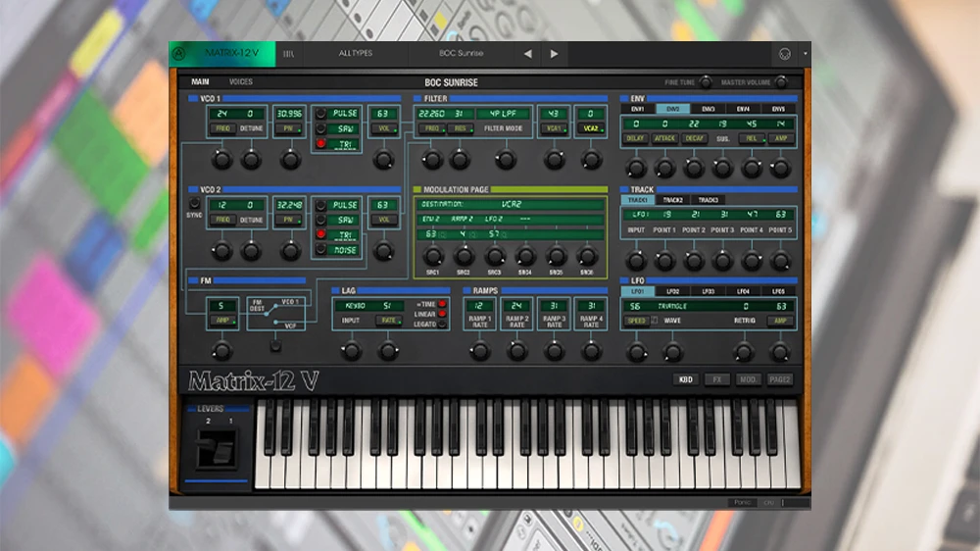Viewport: 980px width, 551px height.
Task: Click the MASTER VOLUME knob
Action: (x=781, y=82)
